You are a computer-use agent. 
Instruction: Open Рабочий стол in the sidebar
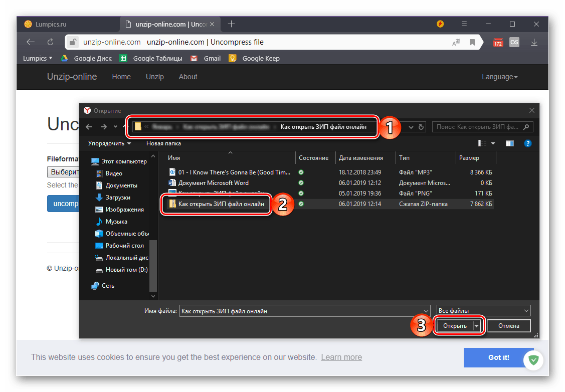pyautogui.click(x=120, y=245)
